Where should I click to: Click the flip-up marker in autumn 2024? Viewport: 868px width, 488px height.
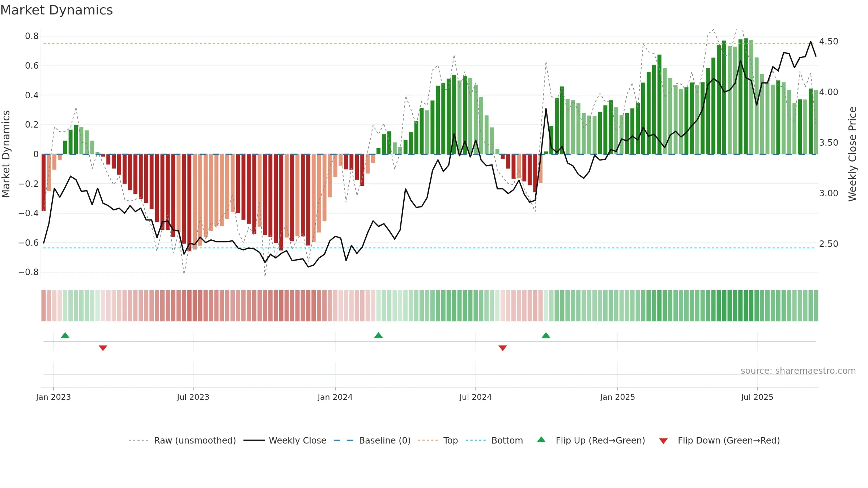(546, 335)
